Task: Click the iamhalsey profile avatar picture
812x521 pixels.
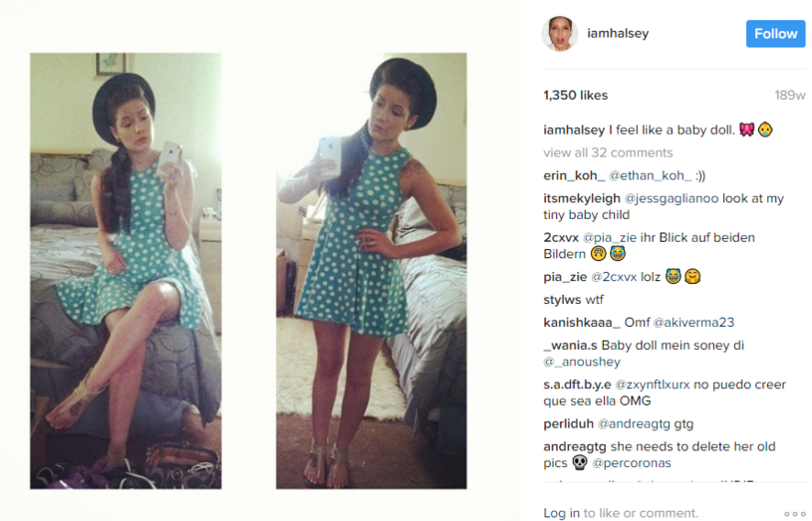Action: coord(560,34)
